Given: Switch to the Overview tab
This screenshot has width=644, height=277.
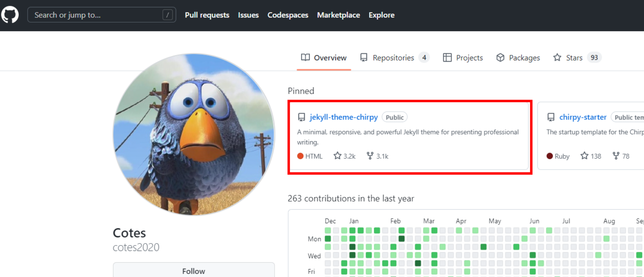Looking at the screenshot, I should coord(324,58).
